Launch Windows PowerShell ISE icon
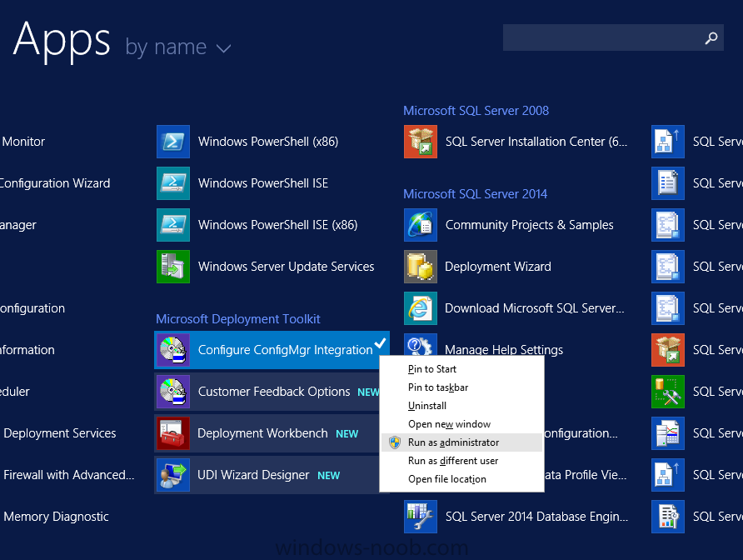 pyautogui.click(x=173, y=183)
